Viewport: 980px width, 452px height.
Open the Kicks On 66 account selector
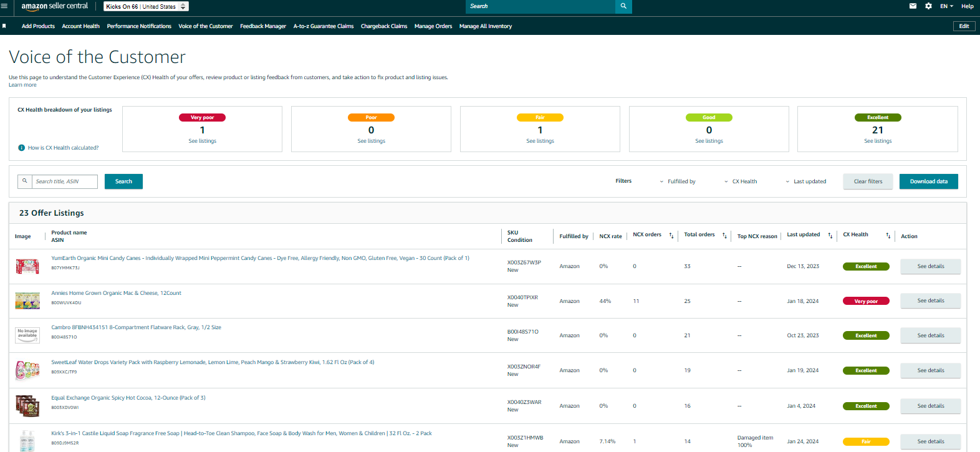(x=146, y=6)
